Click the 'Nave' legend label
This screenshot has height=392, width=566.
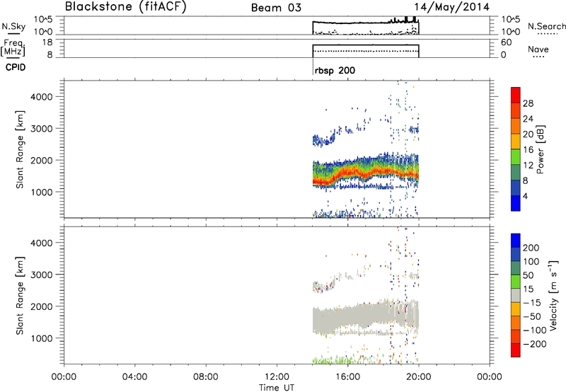[x=538, y=50]
